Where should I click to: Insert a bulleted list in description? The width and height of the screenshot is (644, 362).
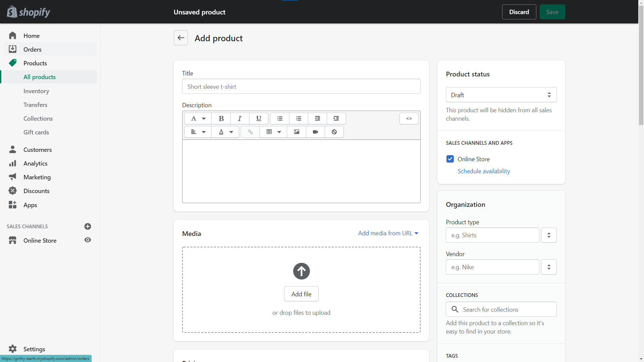(280, 118)
